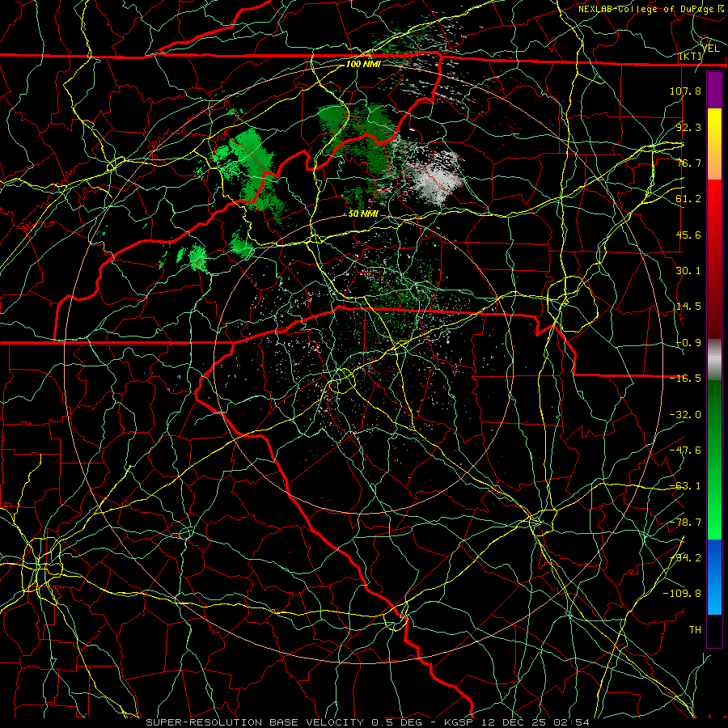Select the 107.8 scale value

tap(685, 91)
